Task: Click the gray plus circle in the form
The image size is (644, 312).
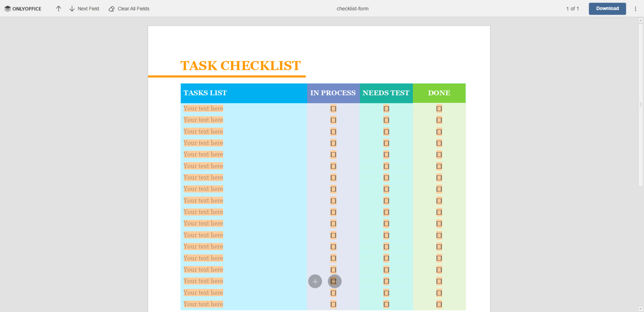Action: 315,281
